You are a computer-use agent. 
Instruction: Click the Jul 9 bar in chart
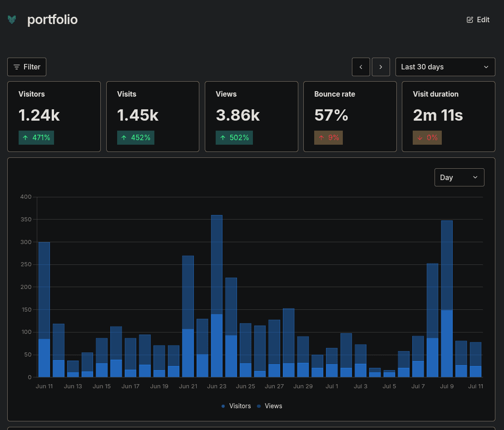[x=447, y=298]
